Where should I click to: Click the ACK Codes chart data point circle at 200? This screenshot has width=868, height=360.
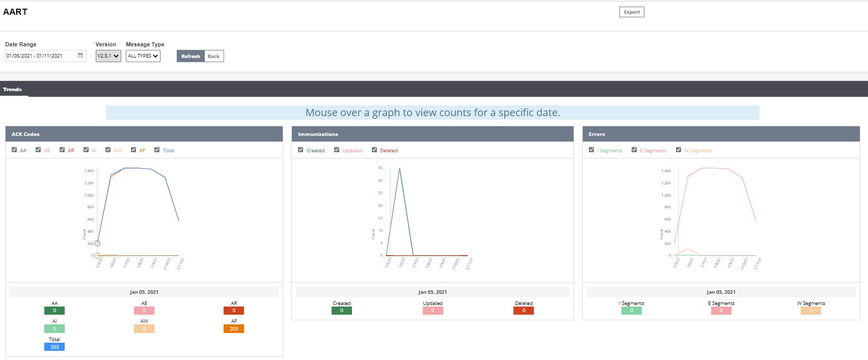(x=97, y=243)
